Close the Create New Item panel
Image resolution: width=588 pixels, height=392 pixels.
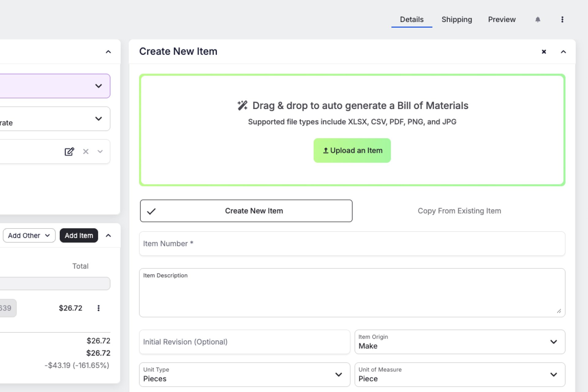pos(544,52)
